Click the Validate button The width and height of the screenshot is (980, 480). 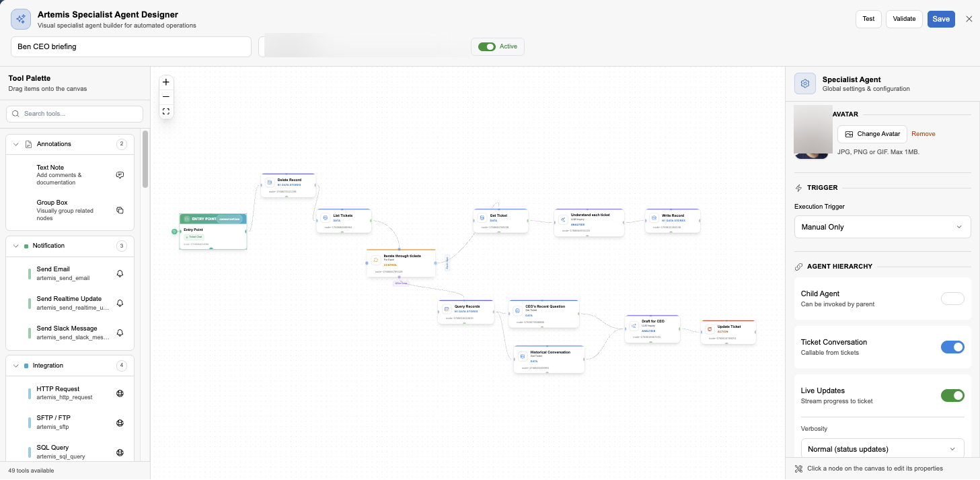click(904, 19)
